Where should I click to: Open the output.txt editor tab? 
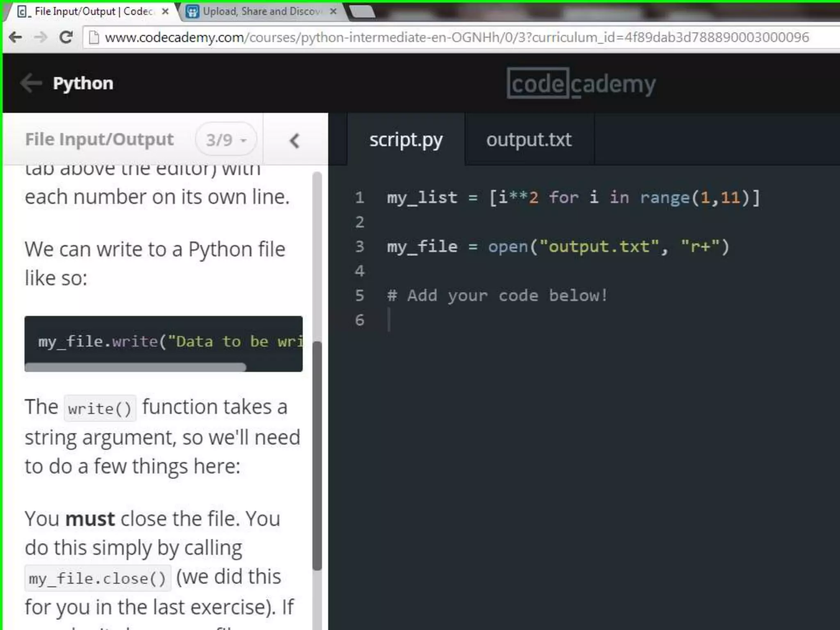click(x=529, y=140)
